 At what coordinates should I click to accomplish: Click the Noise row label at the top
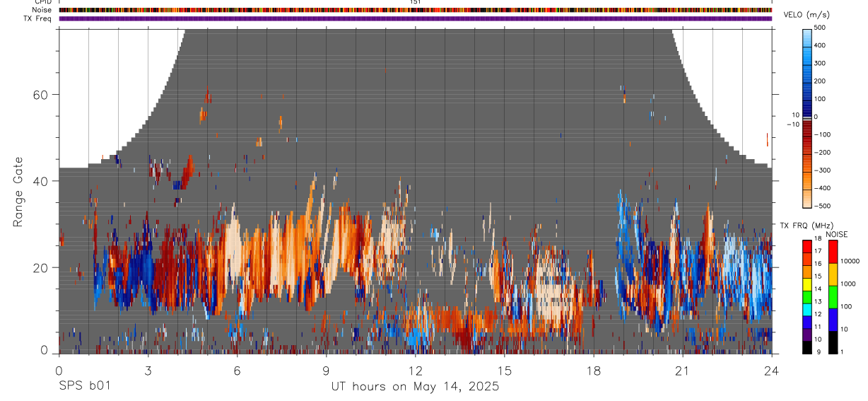point(42,10)
